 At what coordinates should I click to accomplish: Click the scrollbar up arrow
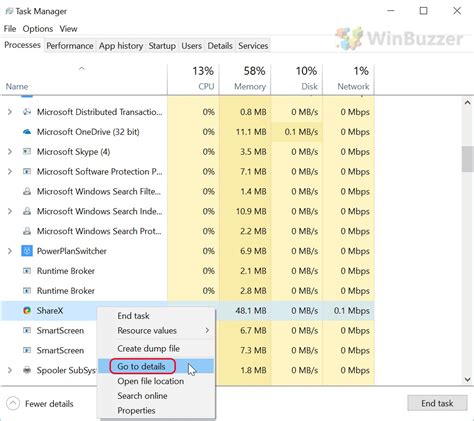pyautogui.click(x=467, y=103)
